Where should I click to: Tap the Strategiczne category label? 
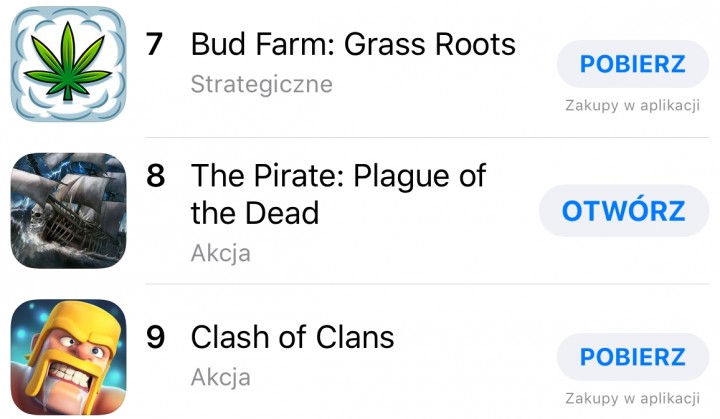262,85
